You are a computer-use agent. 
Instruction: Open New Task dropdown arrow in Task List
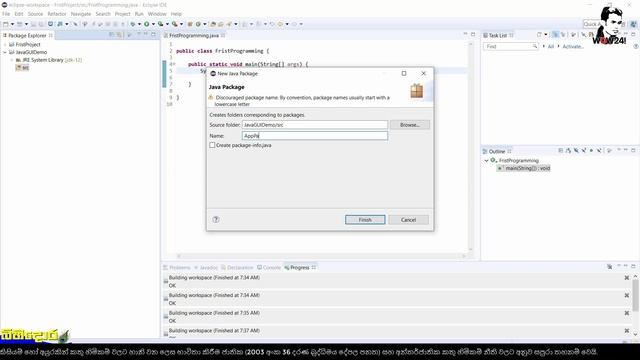point(546,35)
